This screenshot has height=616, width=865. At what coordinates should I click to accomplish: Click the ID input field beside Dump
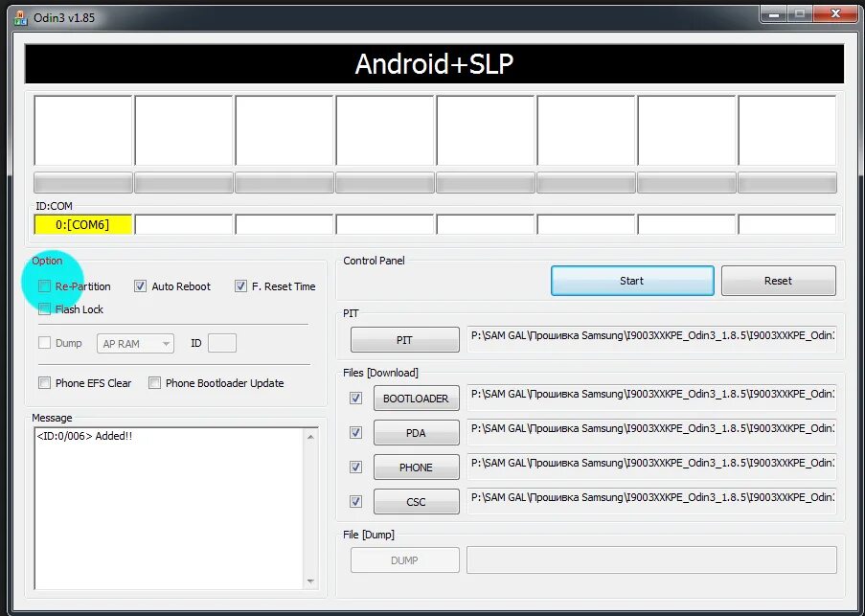tap(222, 343)
